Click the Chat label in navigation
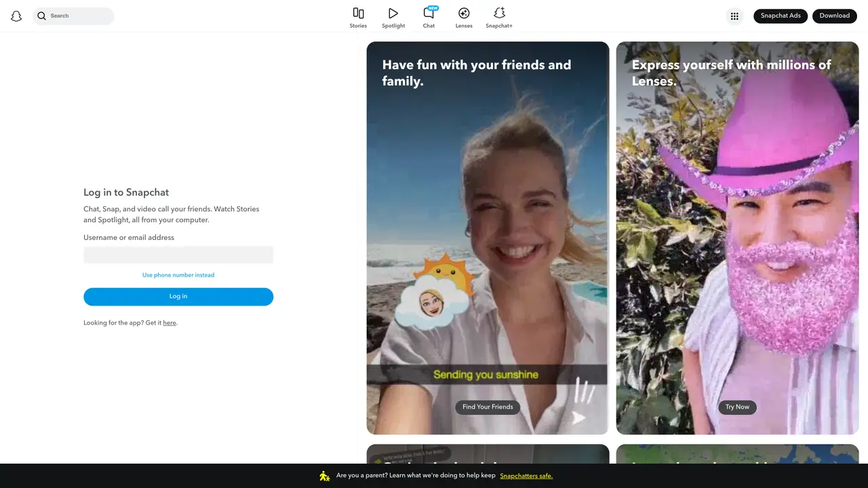 click(429, 26)
